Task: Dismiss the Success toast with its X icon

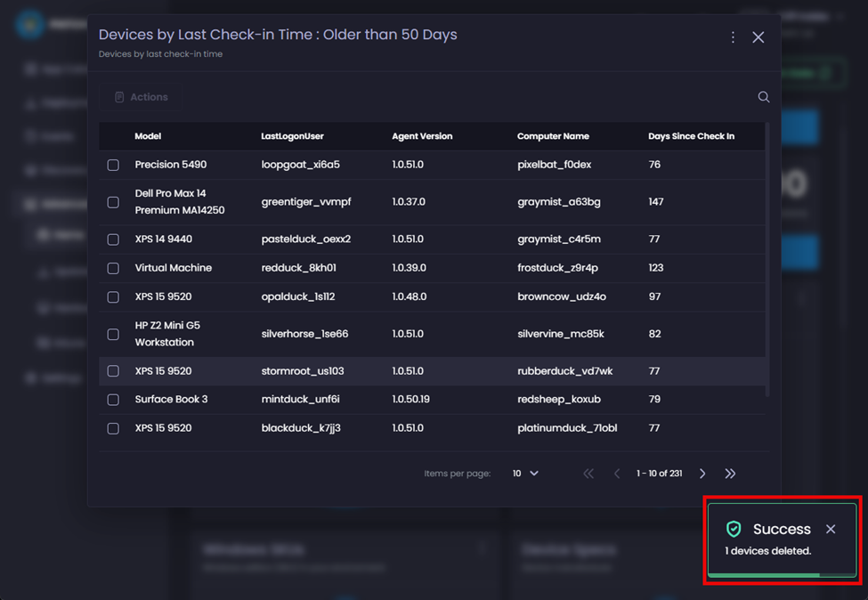Action: click(x=831, y=529)
